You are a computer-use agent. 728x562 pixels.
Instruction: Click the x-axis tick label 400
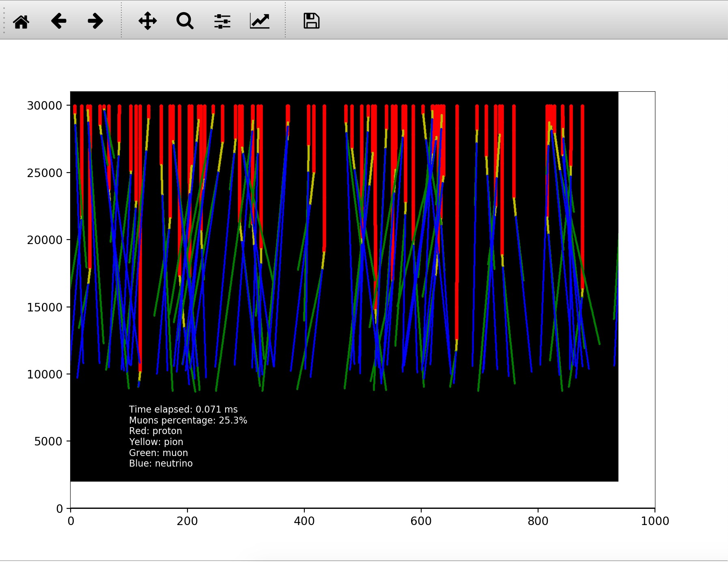click(x=304, y=521)
